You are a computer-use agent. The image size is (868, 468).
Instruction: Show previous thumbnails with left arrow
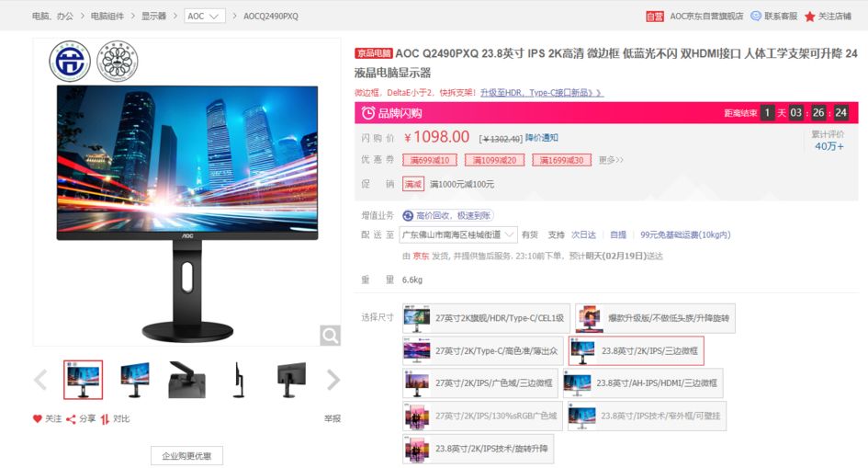(41, 380)
